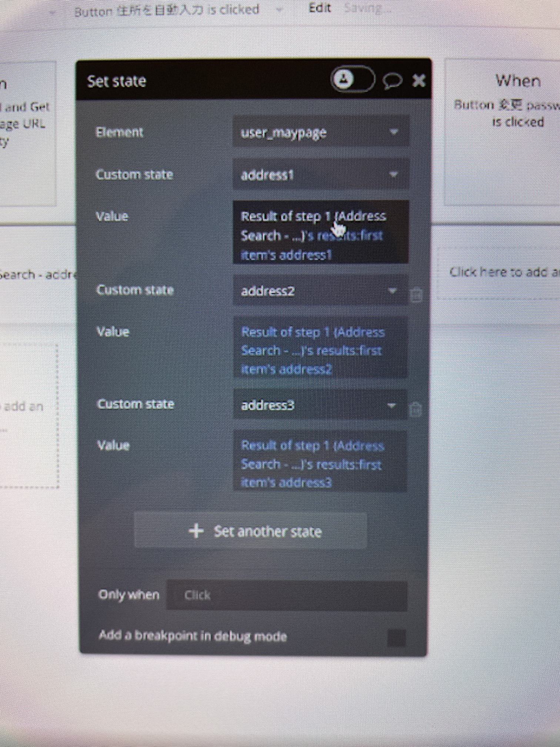This screenshot has height=747, width=560.
Task: Open the Edit menu at top
Action: pyautogui.click(x=319, y=8)
